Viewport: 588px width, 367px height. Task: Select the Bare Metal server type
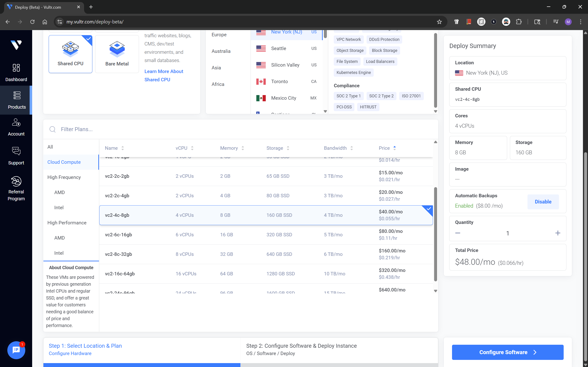(117, 54)
